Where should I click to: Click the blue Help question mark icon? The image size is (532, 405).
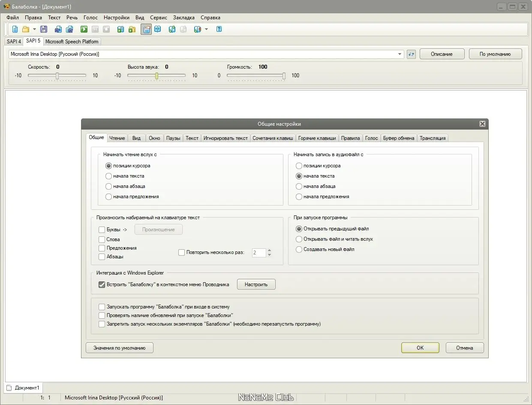click(x=219, y=29)
